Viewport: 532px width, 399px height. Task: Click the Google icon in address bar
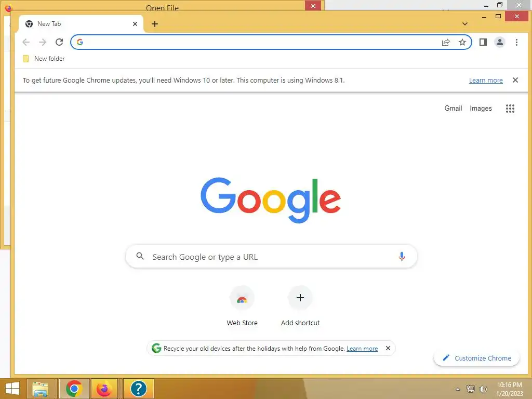tap(80, 42)
